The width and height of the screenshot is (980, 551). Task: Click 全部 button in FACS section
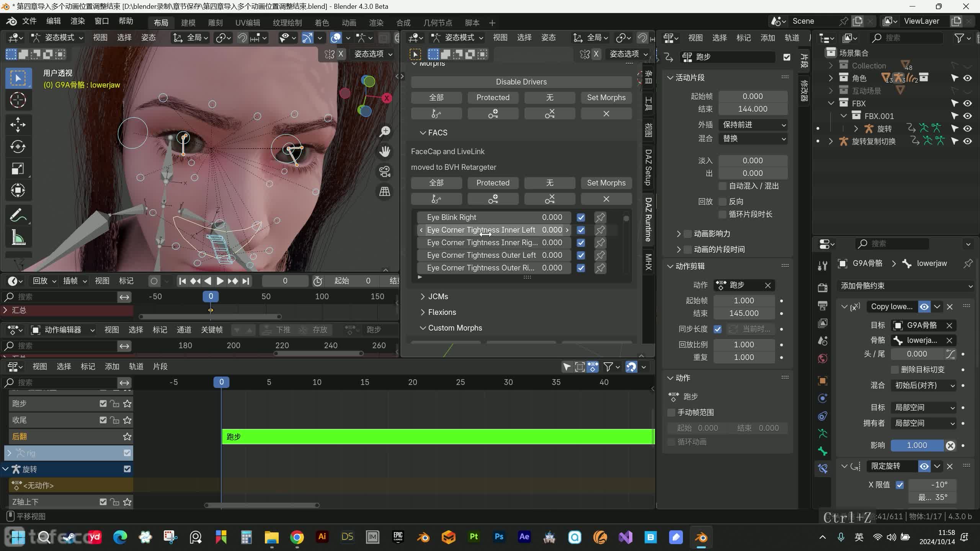tap(436, 183)
